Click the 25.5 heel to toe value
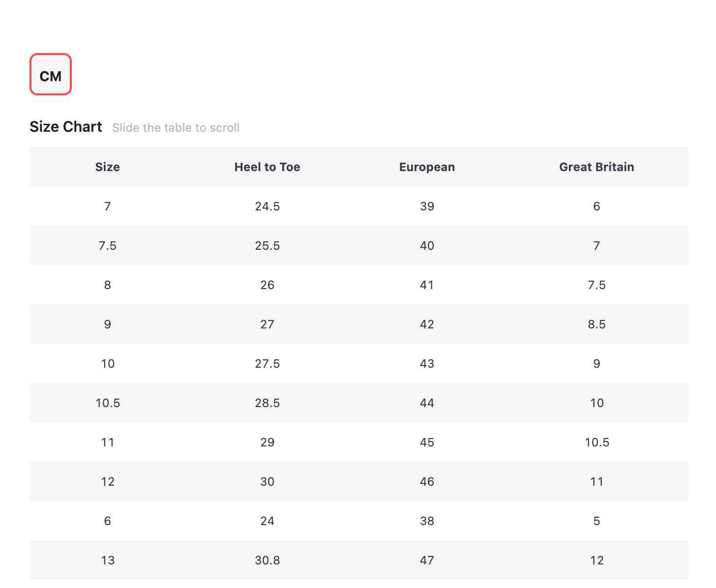716x588 pixels. click(267, 246)
